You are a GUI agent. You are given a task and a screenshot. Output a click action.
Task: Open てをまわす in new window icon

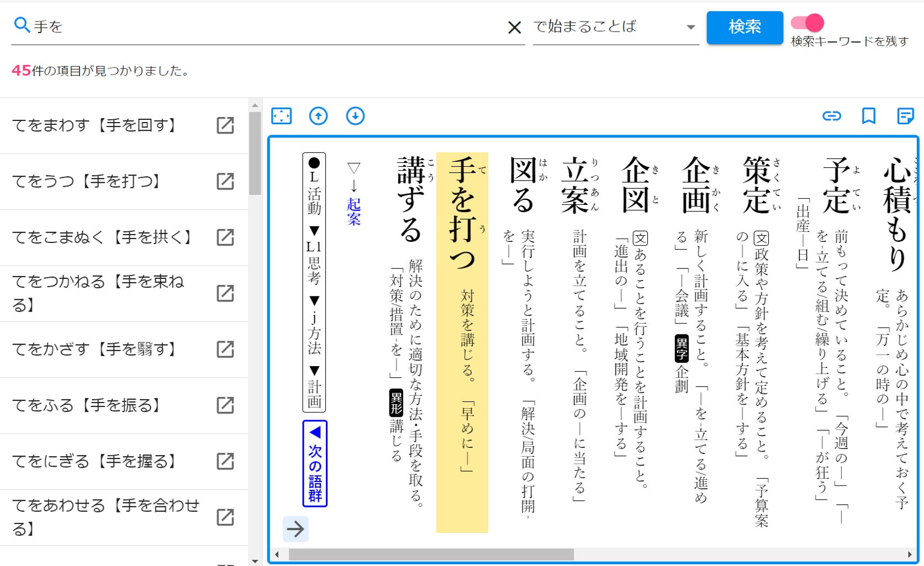click(x=225, y=126)
